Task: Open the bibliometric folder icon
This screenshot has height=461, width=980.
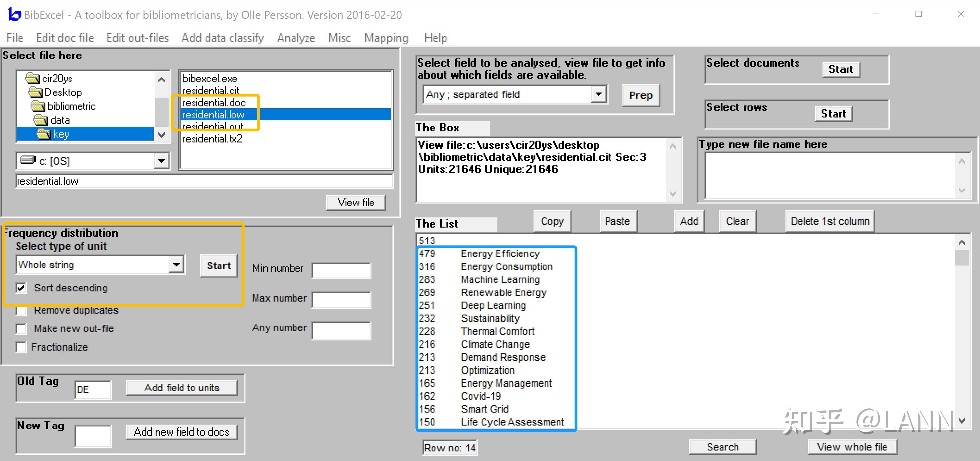Action: [38, 106]
